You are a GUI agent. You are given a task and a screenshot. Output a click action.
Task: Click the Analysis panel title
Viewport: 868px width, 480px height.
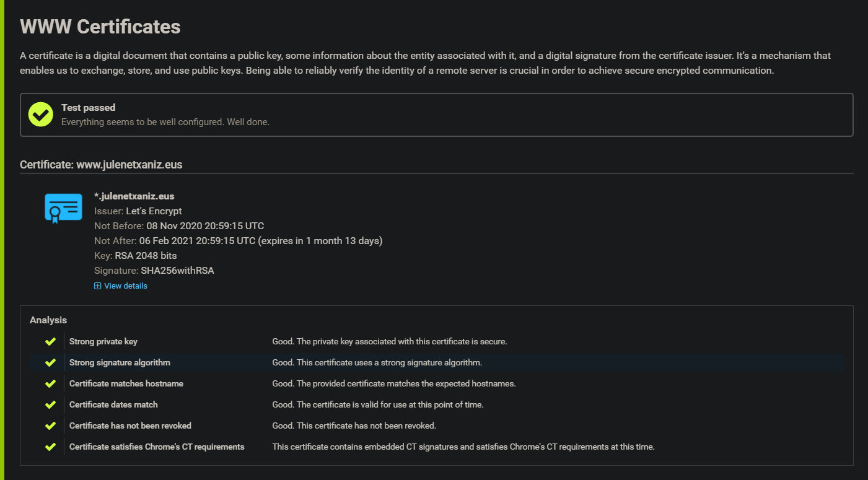(x=48, y=320)
